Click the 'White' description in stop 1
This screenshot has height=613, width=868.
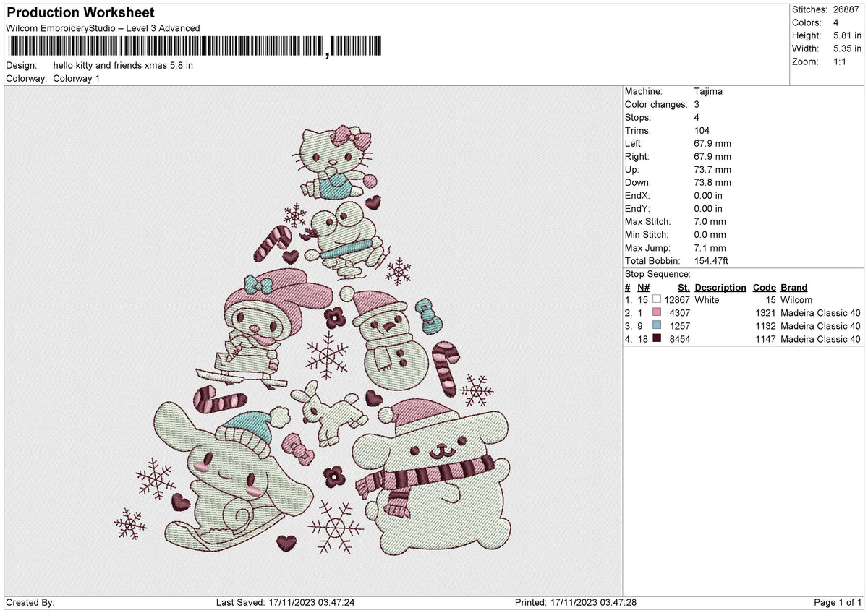tap(707, 299)
